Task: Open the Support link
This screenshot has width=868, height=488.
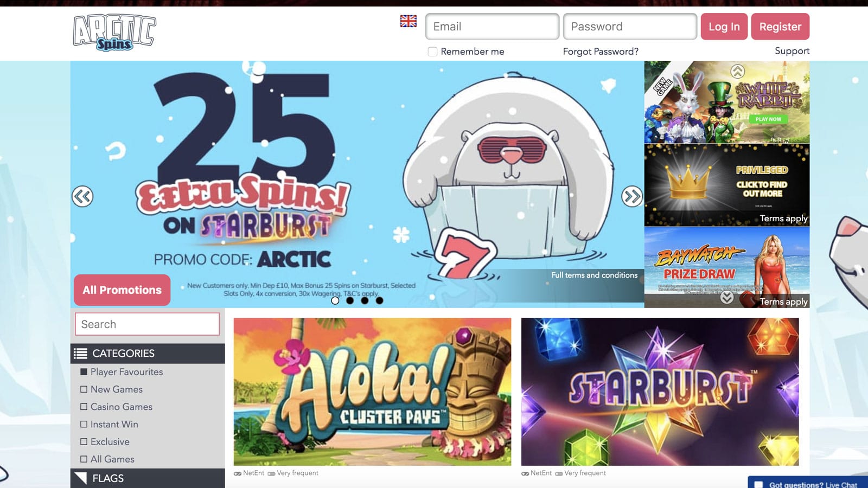Action: point(792,51)
